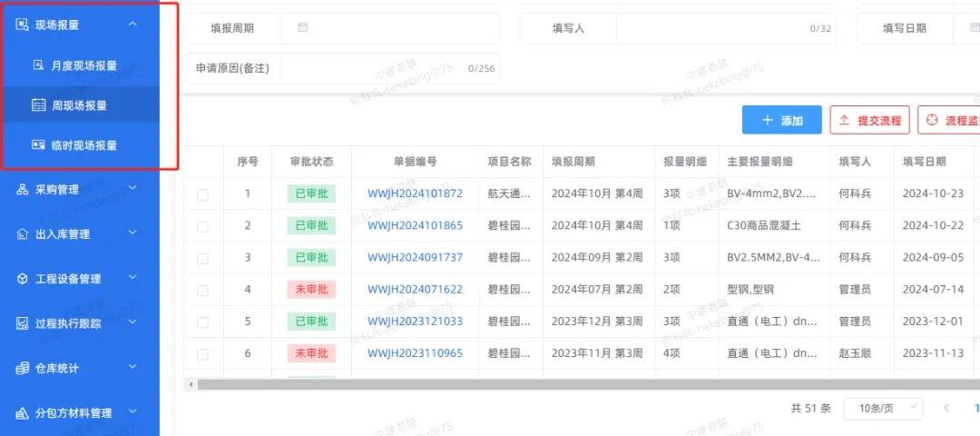The image size is (980, 436).
Task: Tick checkbox for row WWJH2024071622
Action: click(202, 291)
